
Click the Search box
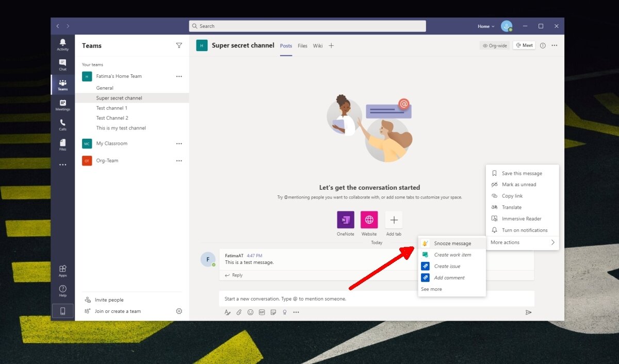click(x=307, y=26)
